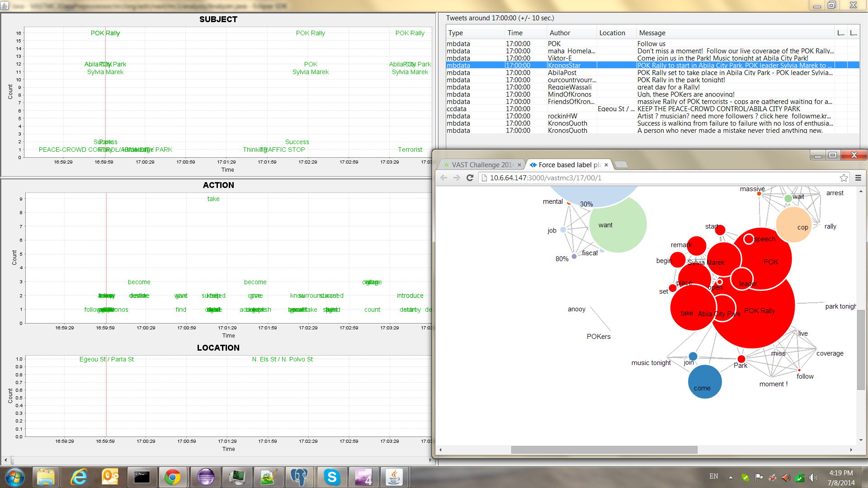The image size is (868, 488).
Task: Open Eclipse from the taskbar
Action: click(x=205, y=477)
